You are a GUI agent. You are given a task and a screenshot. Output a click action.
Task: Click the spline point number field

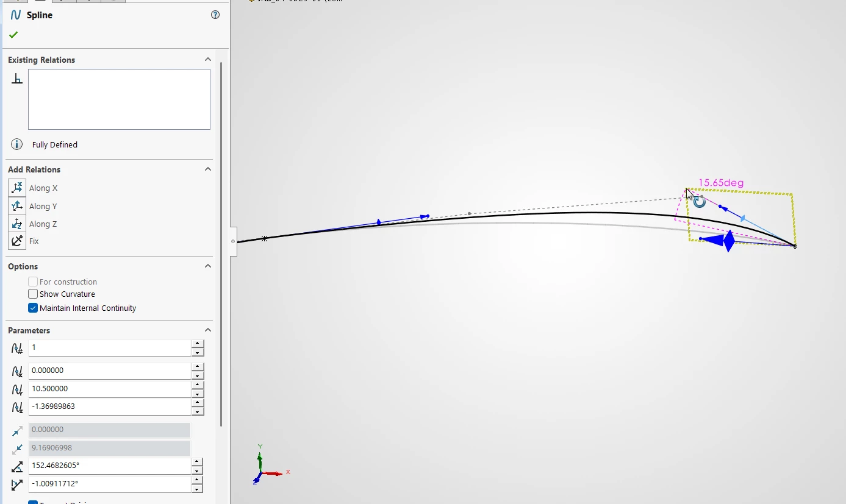pos(110,347)
